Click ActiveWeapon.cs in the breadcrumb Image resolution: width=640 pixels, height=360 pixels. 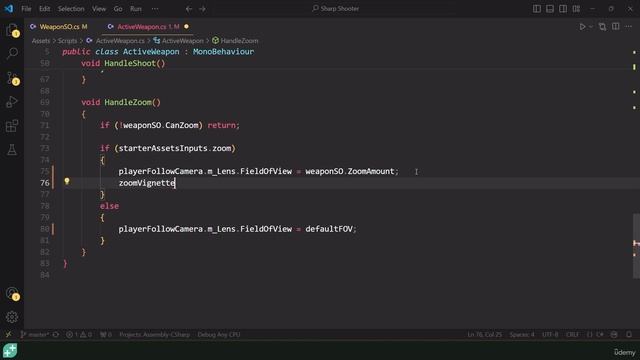(120, 40)
